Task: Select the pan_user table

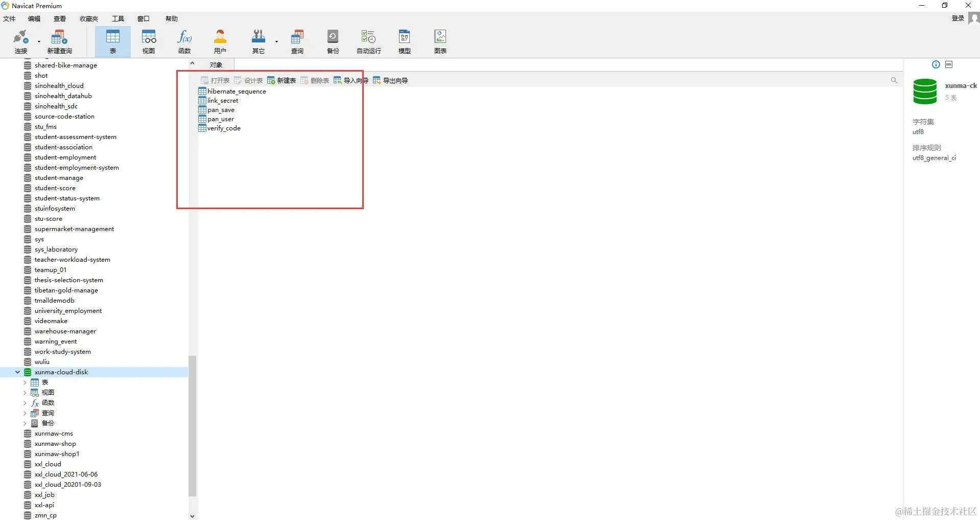Action: (216, 119)
